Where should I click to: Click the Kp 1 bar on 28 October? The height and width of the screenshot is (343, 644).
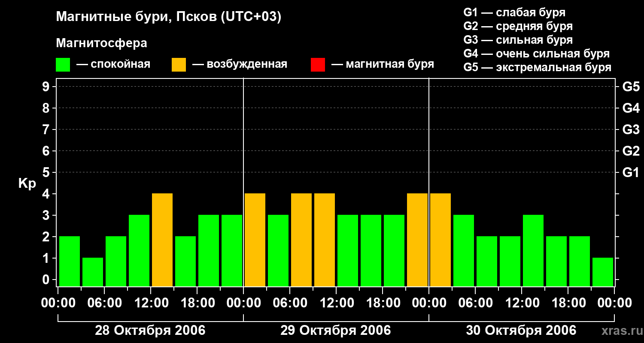point(93,272)
